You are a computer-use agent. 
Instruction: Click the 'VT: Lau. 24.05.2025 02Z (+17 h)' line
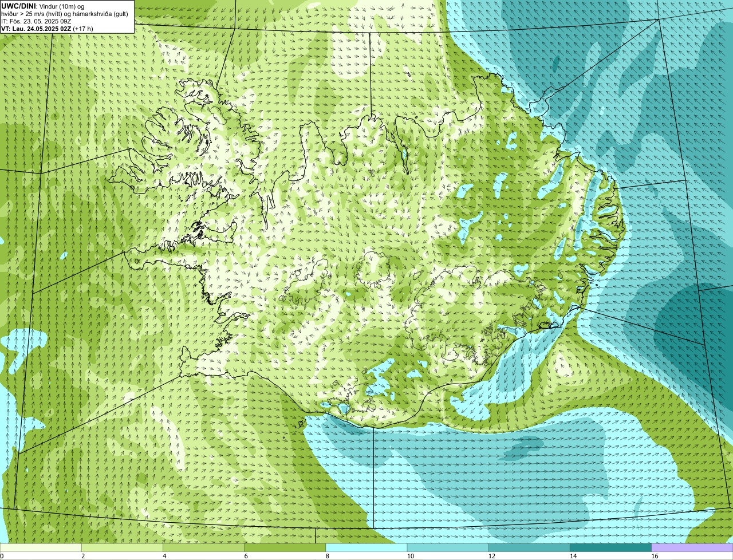tap(48, 28)
